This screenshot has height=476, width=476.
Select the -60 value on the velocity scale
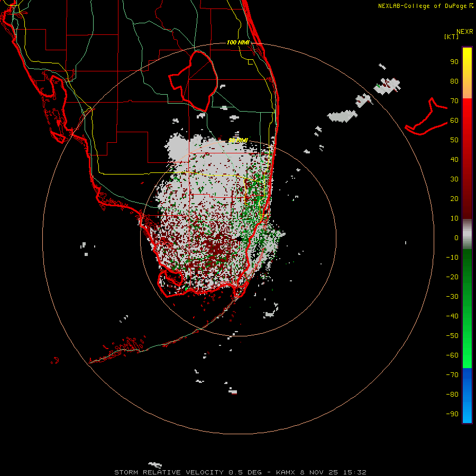click(452, 355)
